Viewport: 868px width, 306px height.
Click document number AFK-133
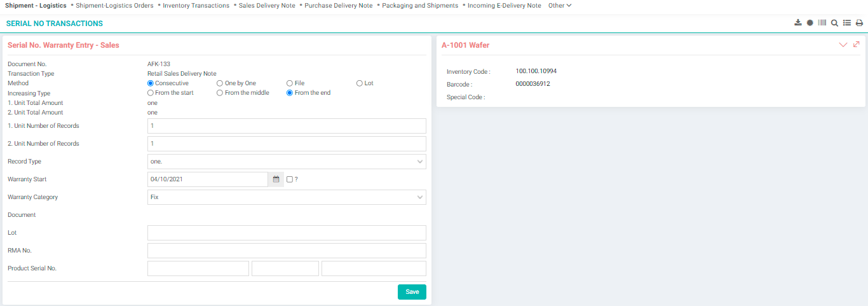click(x=159, y=64)
